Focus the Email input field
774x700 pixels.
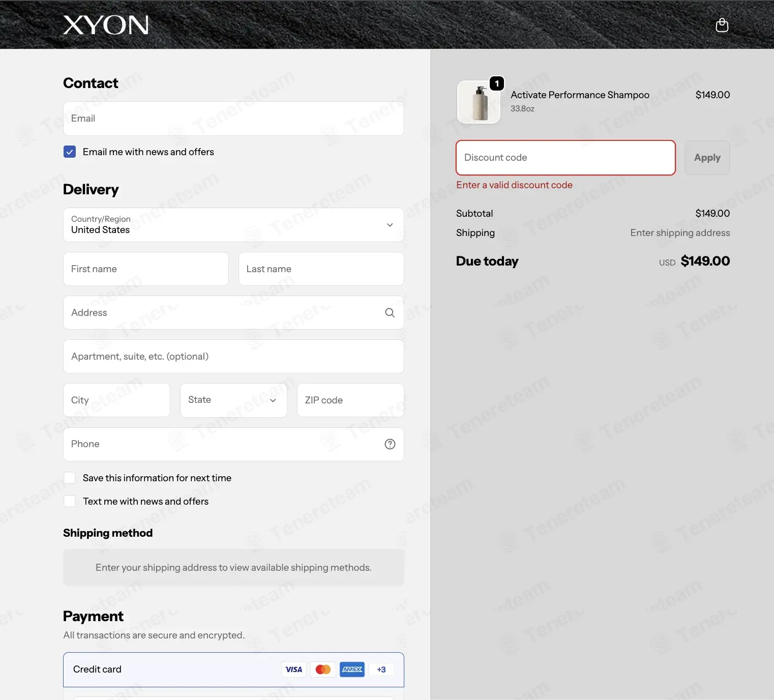pos(233,119)
